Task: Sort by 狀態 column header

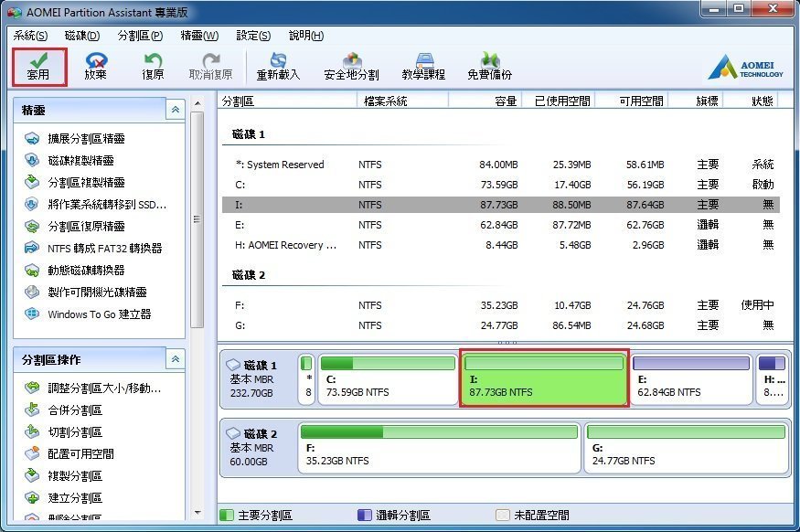Action: coord(752,101)
